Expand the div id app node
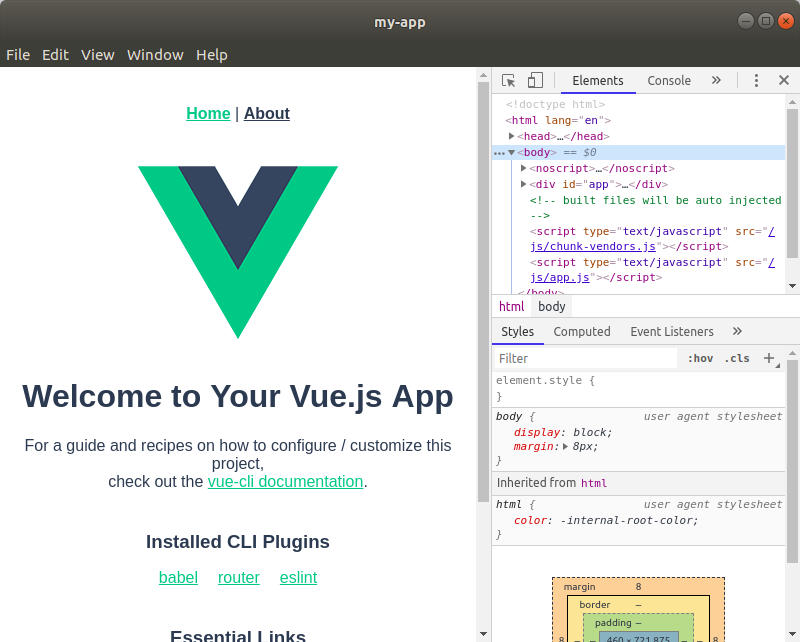800x642 pixels. [523, 184]
